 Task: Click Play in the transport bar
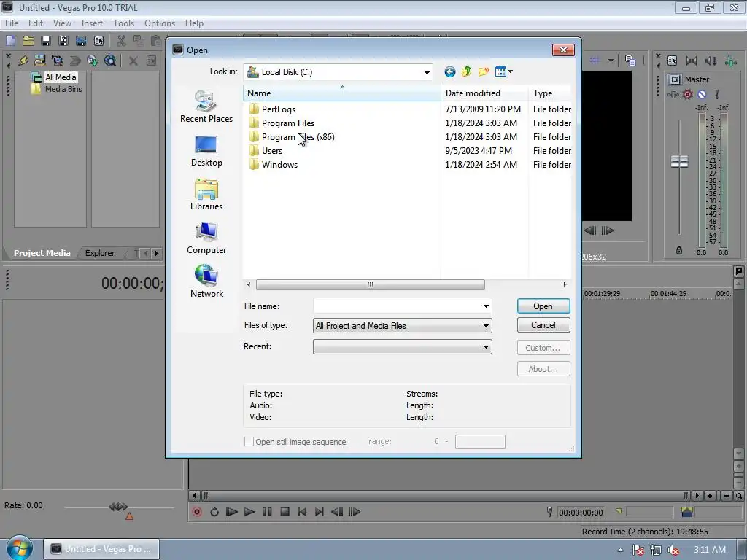(249, 512)
